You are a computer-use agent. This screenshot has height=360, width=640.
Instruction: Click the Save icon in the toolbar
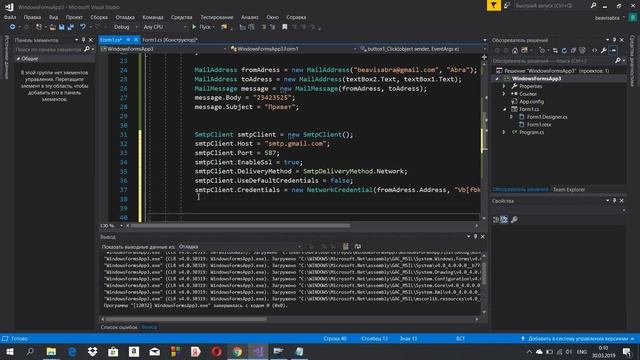pos(61,27)
